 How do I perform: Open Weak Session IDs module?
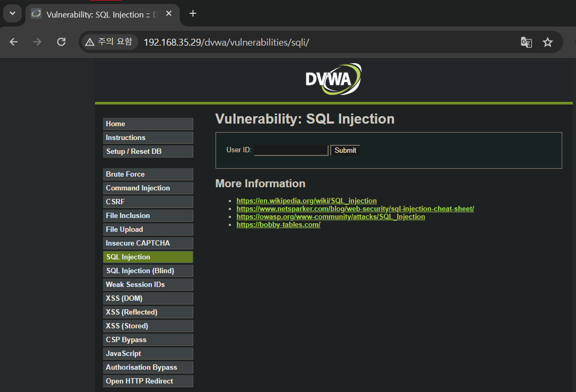148,284
